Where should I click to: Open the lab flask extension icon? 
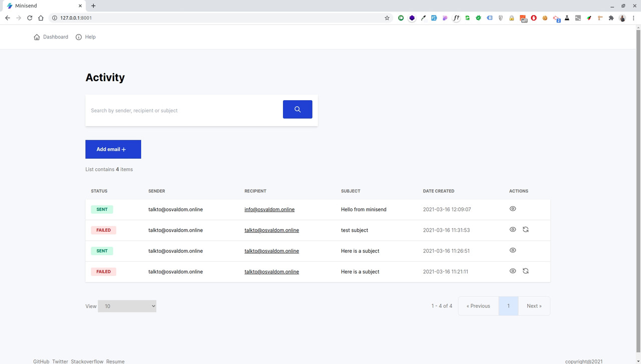pyautogui.click(x=567, y=18)
